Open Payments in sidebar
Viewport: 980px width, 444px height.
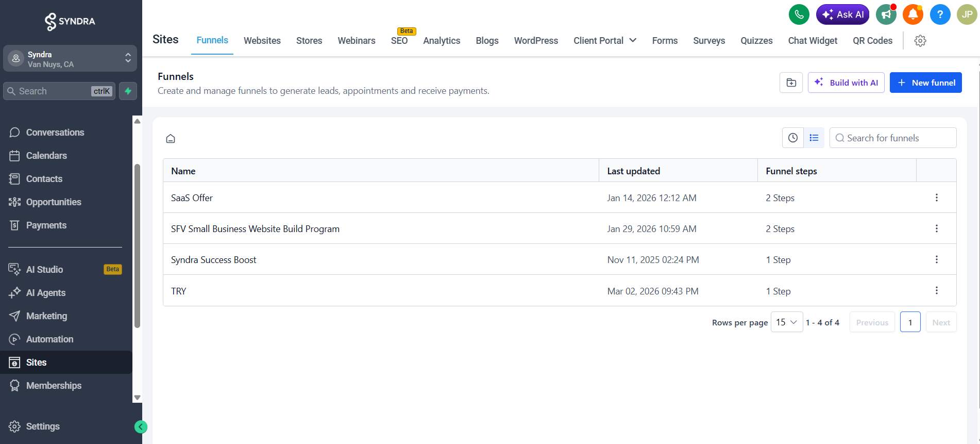point(46,225)
